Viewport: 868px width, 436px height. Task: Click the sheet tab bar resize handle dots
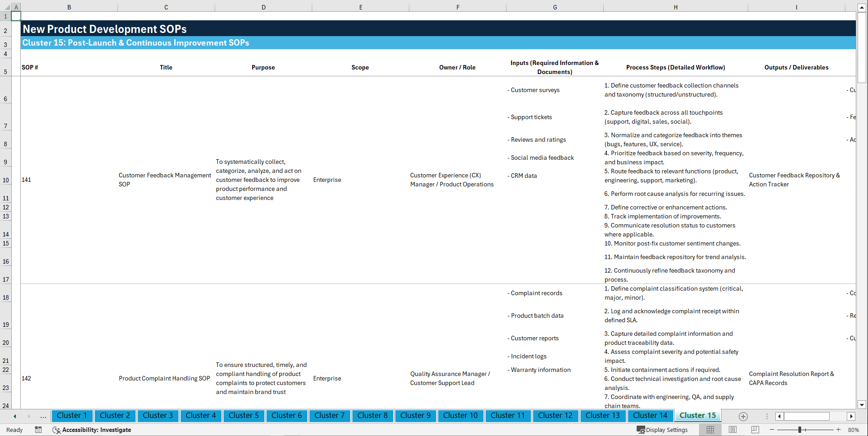click(767, 416)
